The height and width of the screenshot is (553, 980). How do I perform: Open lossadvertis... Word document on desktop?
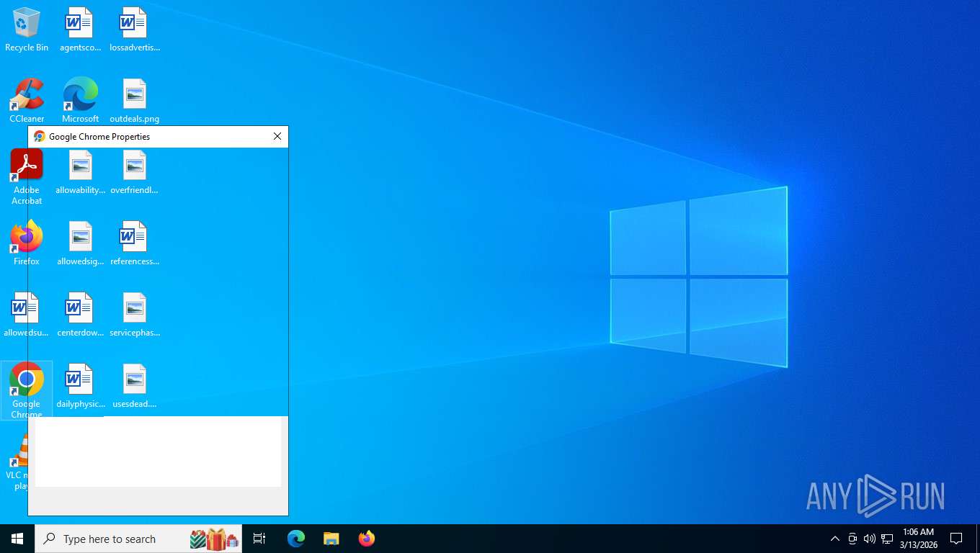pyautogui.click(x=135, y=30)
